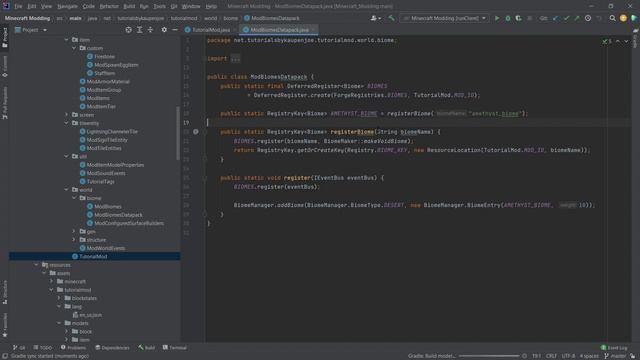Image resolution: width=640 pixels, height=360 pixels.
Task: Hide the Project tool window
Action: (x=175, y=30)
